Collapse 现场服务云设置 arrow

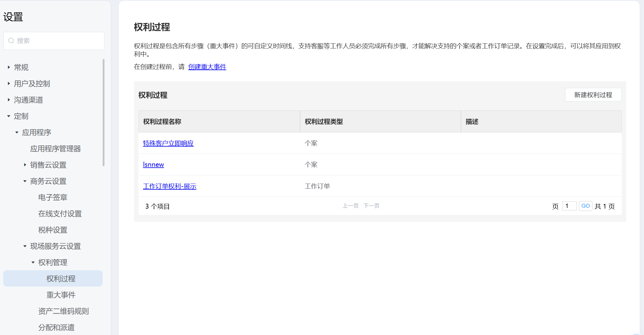[25, 246]
